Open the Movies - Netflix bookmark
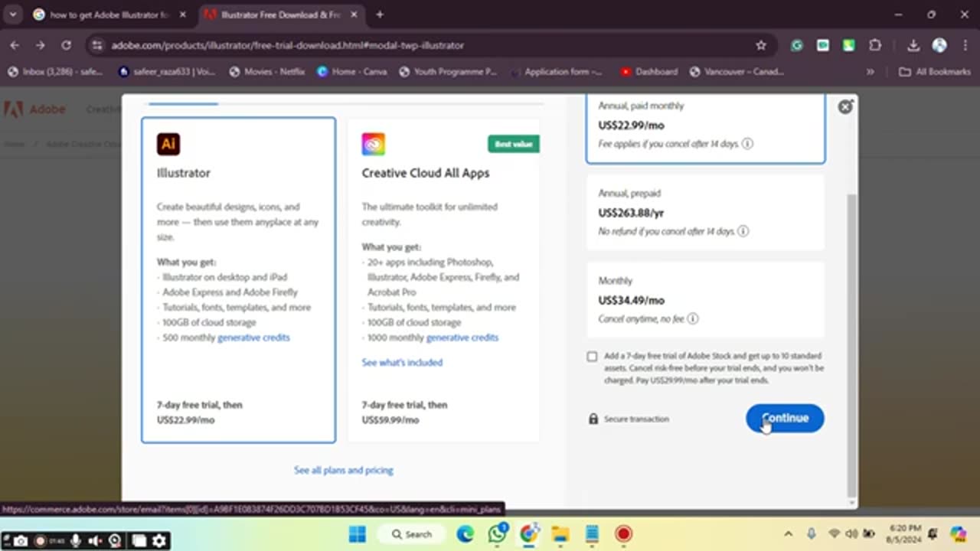The image size is (980, 551). (x=266, y=71)
